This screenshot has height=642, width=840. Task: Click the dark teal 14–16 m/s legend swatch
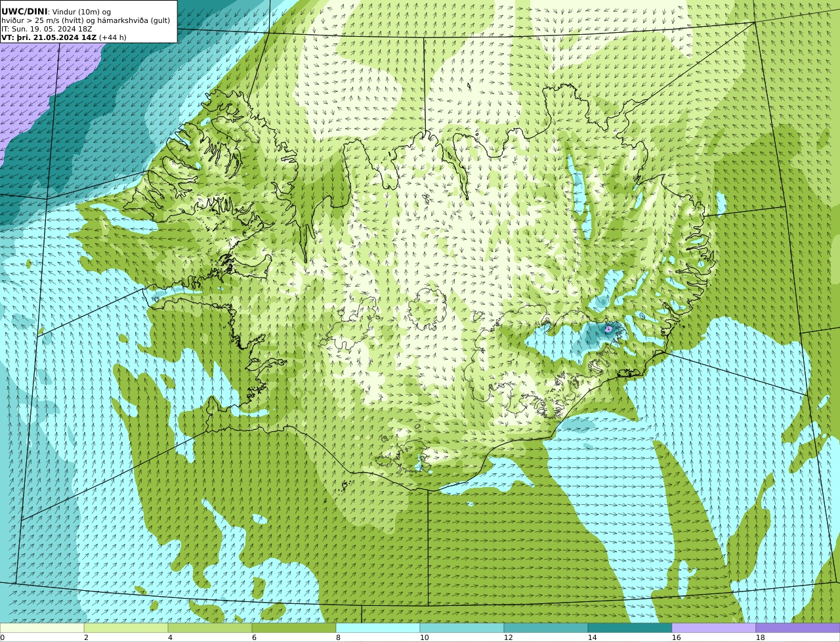(x=630, y=628)
